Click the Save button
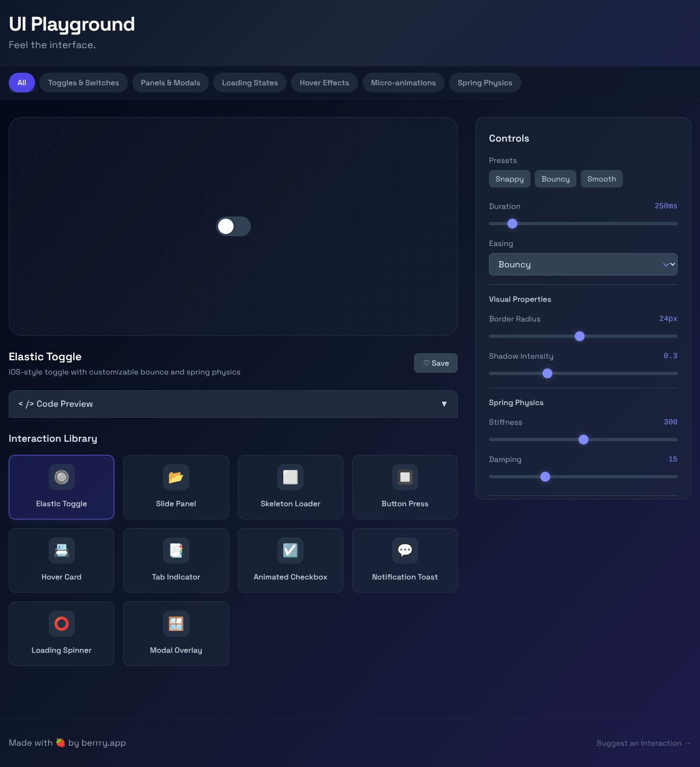The image size is (700, 767). pos(436,362)
